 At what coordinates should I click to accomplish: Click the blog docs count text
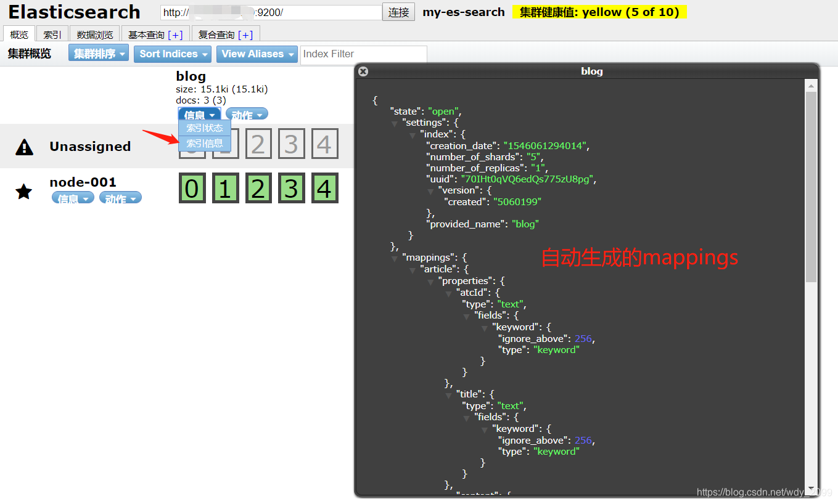[x=201, y=100]
